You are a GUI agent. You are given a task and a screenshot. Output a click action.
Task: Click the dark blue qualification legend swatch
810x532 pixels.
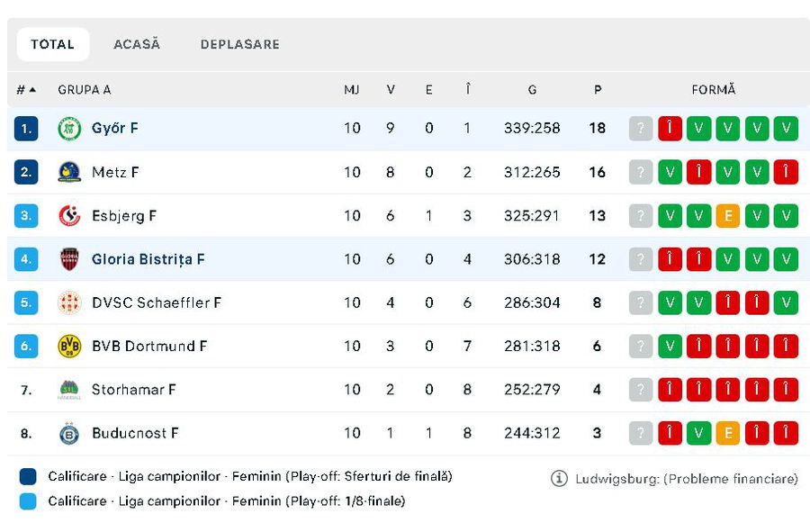point(28,477)
